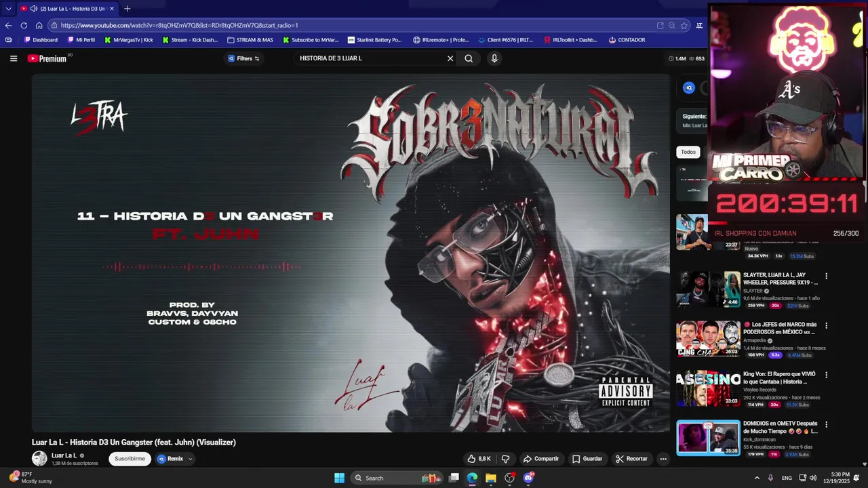Open the Mi Perfil bookmark
Viewport: 868px width, 488px height.
pos(81,40)
